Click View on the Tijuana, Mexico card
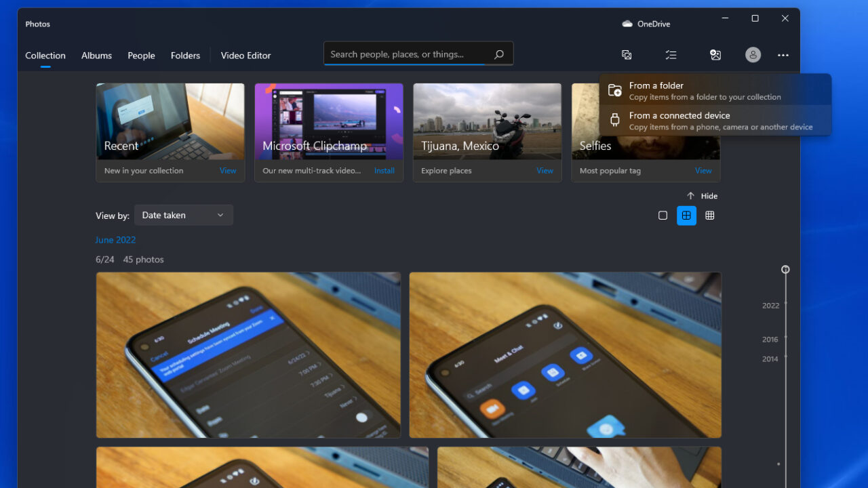This screenshot has width=868, height=488. click(x=545, y=171)
